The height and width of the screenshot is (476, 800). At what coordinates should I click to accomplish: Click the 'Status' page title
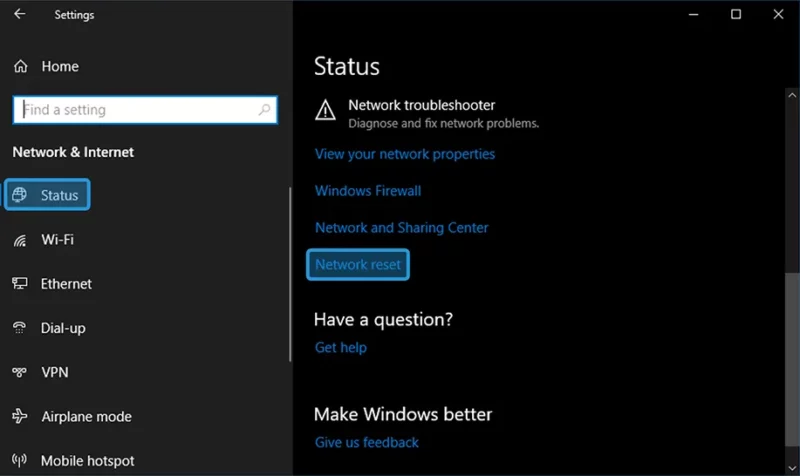pos(347,66)
